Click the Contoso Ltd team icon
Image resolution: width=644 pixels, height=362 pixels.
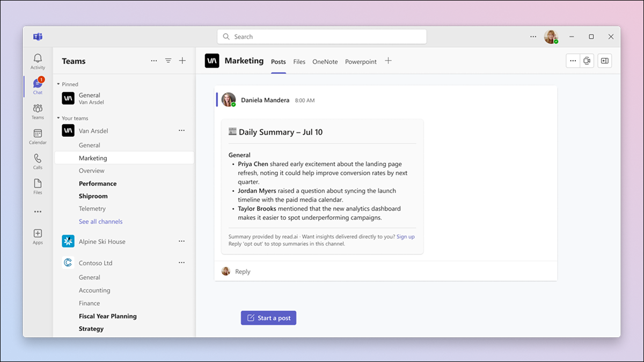(x=68, y=263)
